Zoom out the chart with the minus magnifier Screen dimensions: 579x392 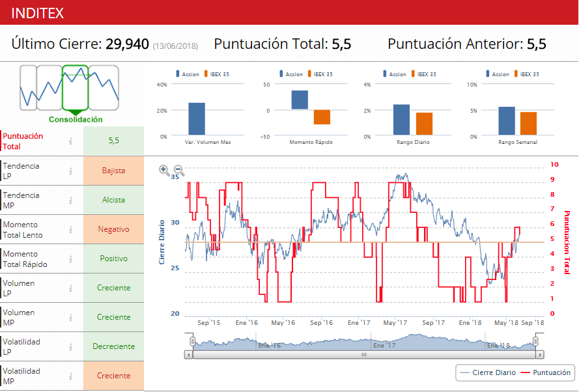pos(178,170)
